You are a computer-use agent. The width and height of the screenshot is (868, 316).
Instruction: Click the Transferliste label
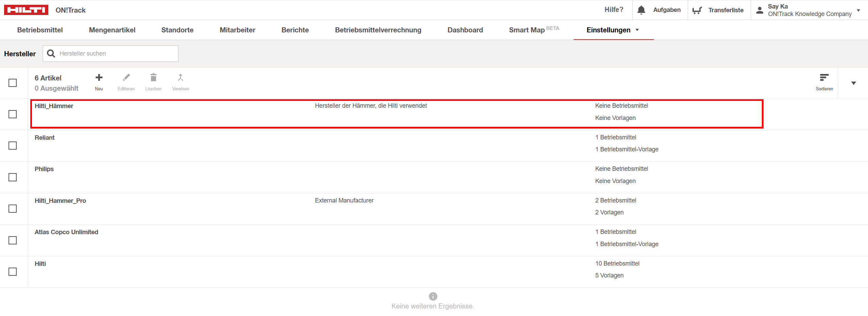(x=726, y=10)
